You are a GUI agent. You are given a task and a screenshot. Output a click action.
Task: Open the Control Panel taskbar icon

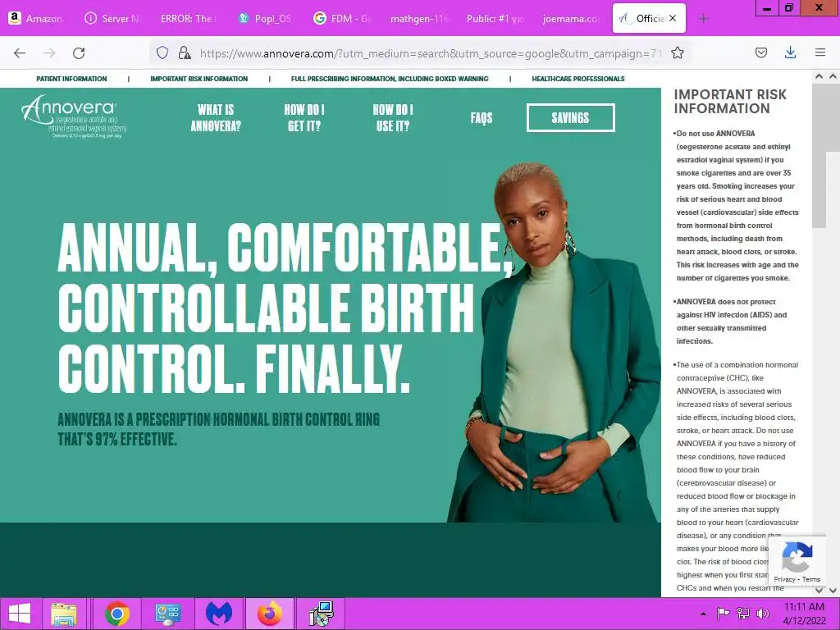pos(167,614)
